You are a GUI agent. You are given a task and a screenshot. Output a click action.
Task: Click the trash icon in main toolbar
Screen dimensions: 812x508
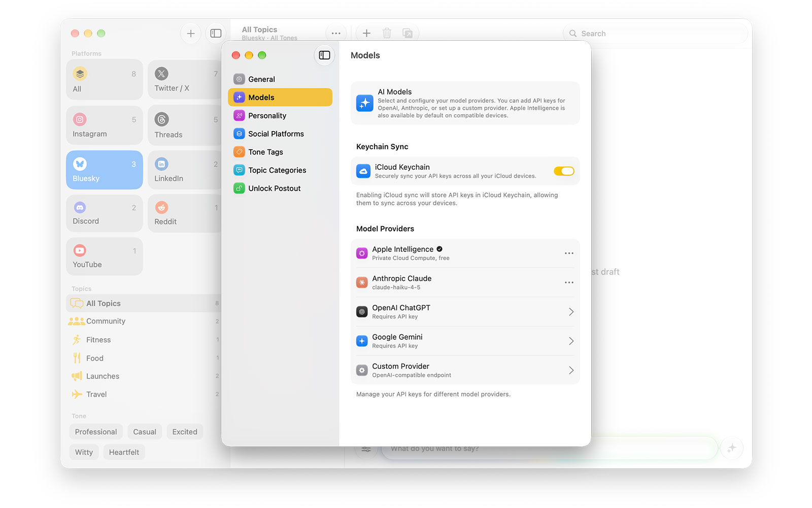(x=387, y=34)
